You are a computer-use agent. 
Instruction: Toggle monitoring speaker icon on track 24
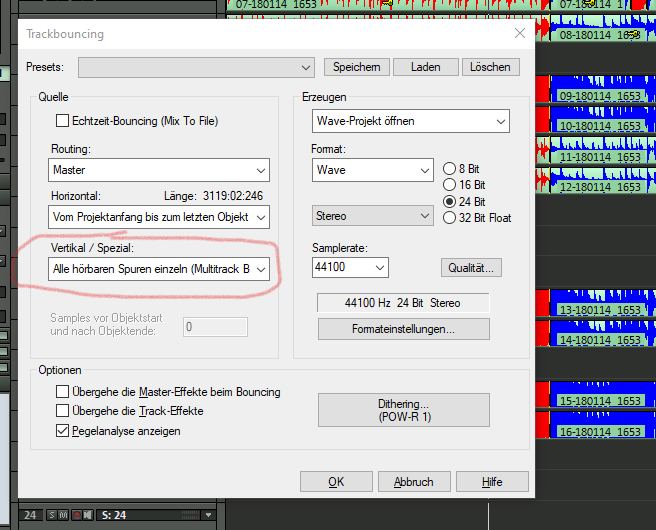pyautogui.click(x=87, y=515)
